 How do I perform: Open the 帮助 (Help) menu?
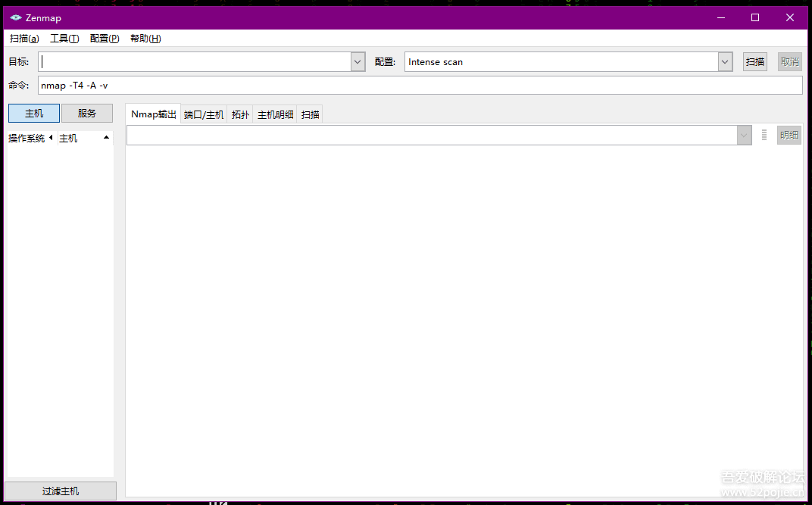coord(145,39)
